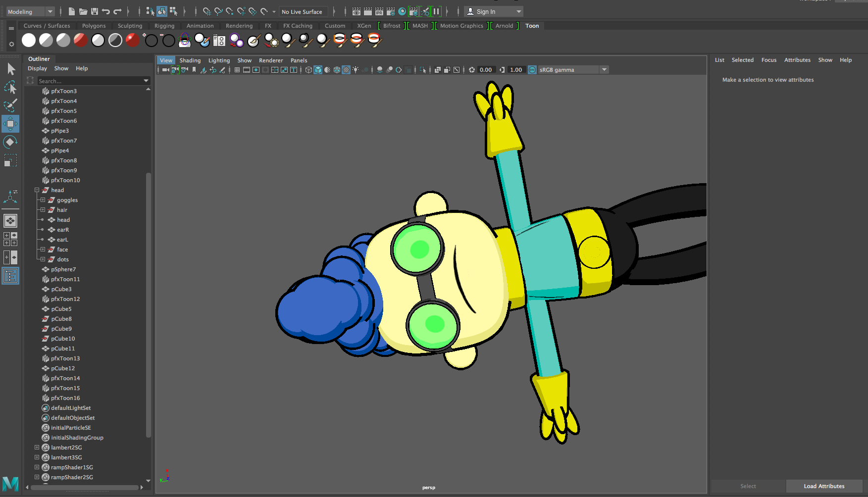Collapse the head group in Outliner

coord(37,190)
